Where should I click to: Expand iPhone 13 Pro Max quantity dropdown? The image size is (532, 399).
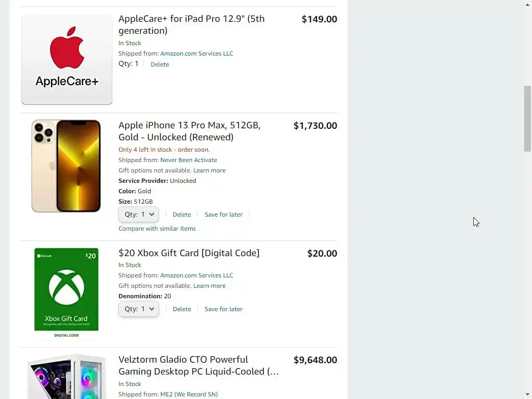pos(138,215)
